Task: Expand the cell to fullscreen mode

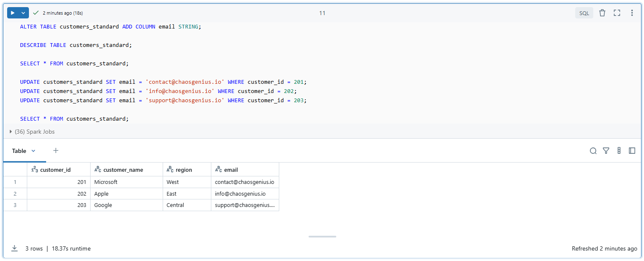Action: click(x=617, y=13)
